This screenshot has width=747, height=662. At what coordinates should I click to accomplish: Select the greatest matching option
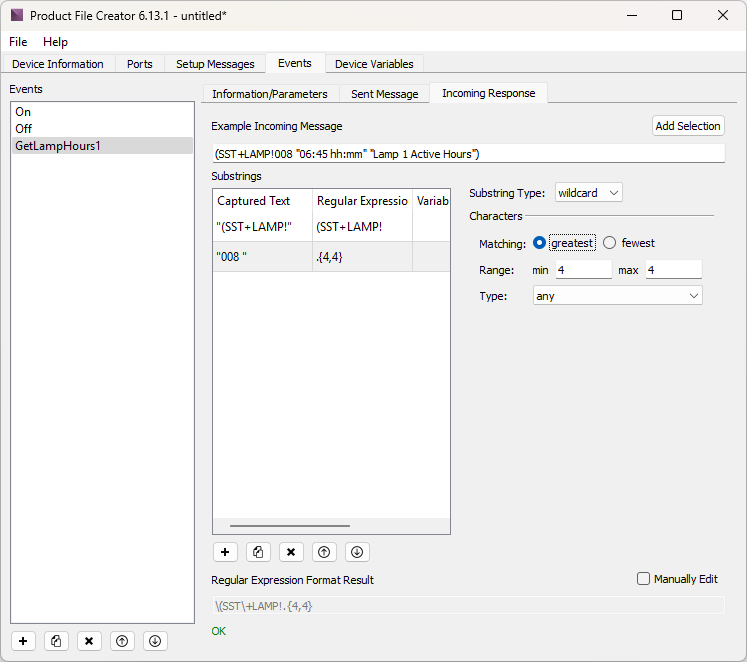pyautogui.click(x=540, y=243)
